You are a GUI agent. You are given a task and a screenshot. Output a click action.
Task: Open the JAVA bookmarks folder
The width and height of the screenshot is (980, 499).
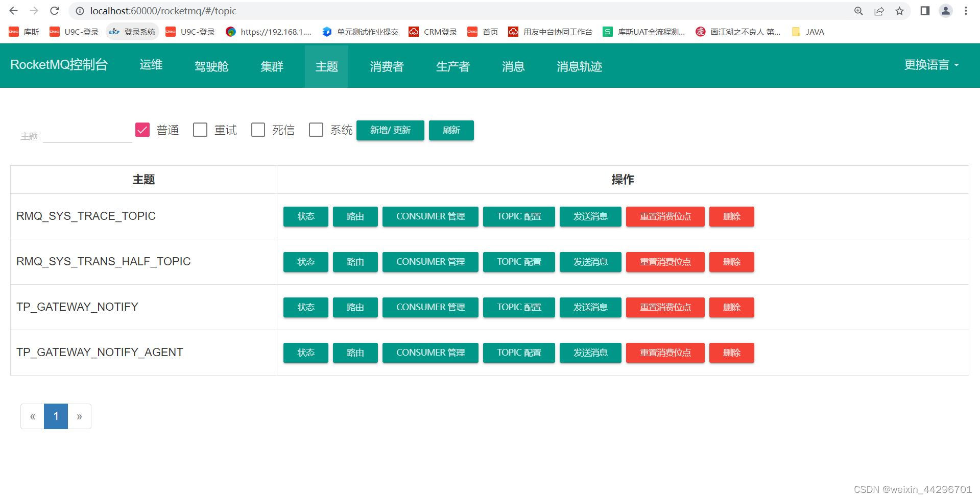coord(808,32)
